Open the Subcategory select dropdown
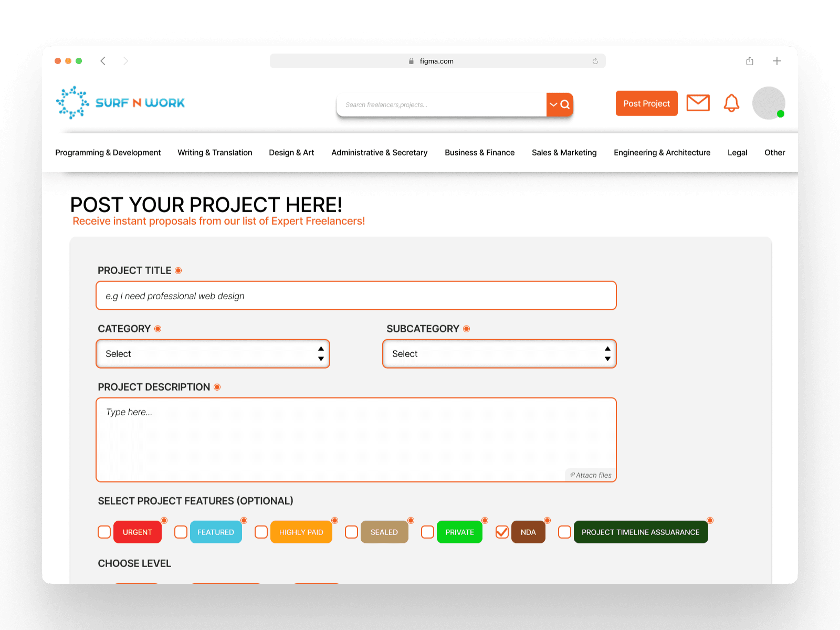This screenshot has height=630, width=840. [x=499, y=354]
